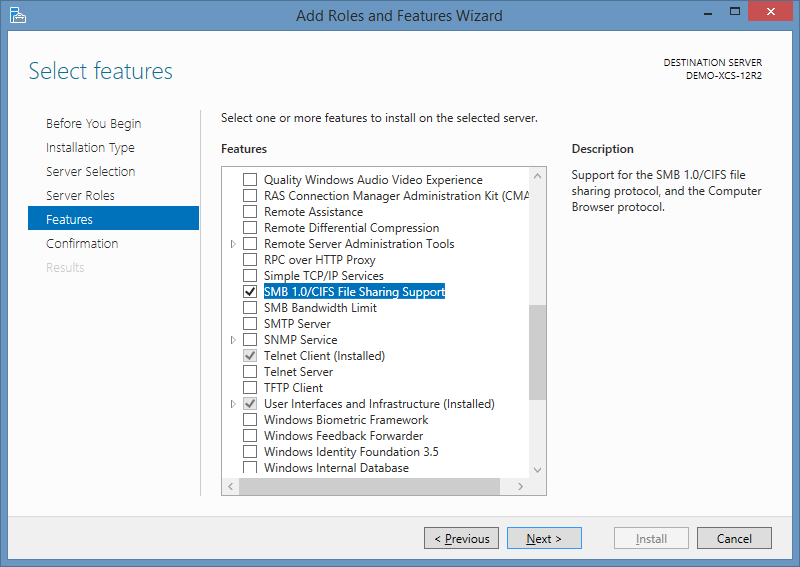Click the vertical scrollbar thumb in the features list

tap(537, 352)
